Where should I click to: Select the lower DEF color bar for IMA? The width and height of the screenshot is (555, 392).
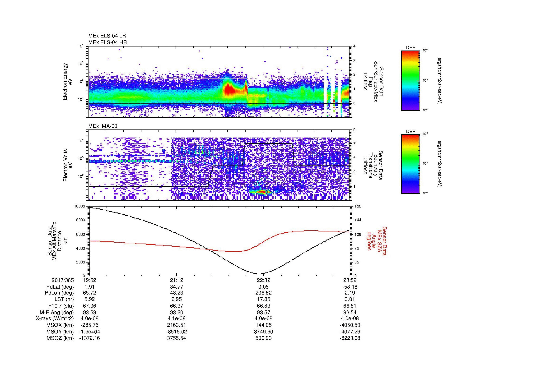coord(410,164)
